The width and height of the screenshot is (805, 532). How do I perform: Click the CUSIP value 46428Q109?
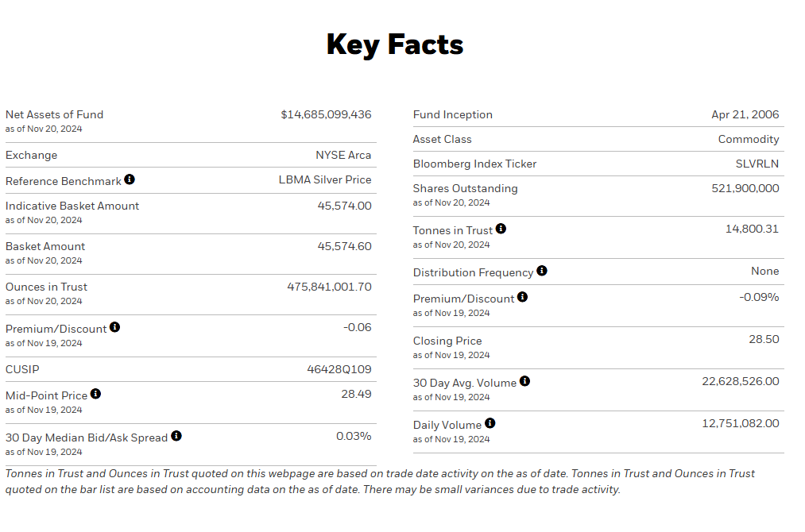coord(339,370)
